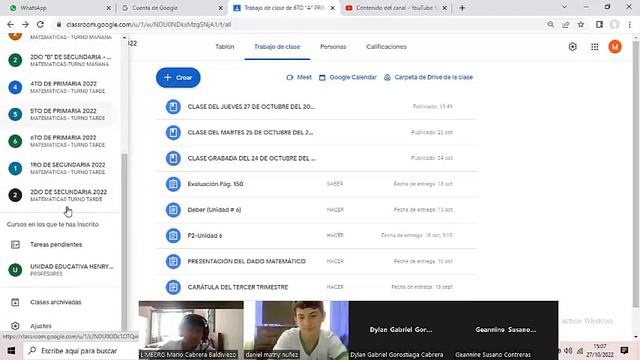640x360 pixels.
Task: Open CLASE GRABADA DEL 24 DE OCTUBRE title
Action: pyautogui.click(x=251, y=158)
